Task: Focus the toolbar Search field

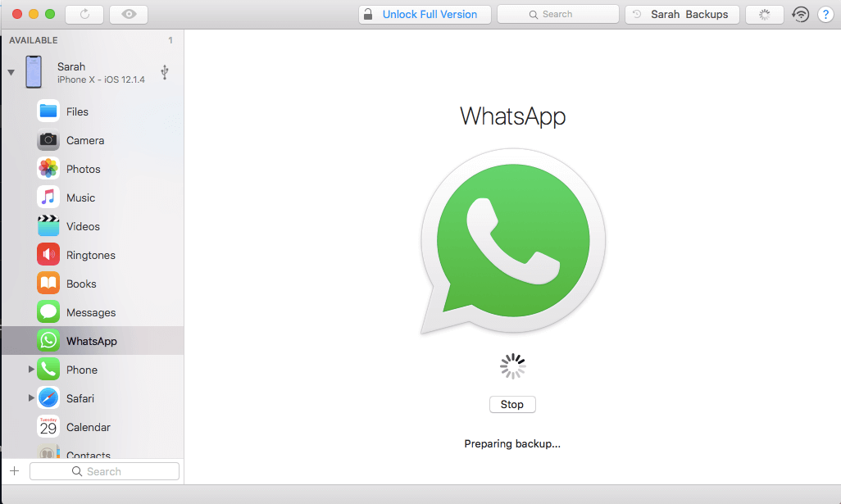Action: [x=558, y=15]
